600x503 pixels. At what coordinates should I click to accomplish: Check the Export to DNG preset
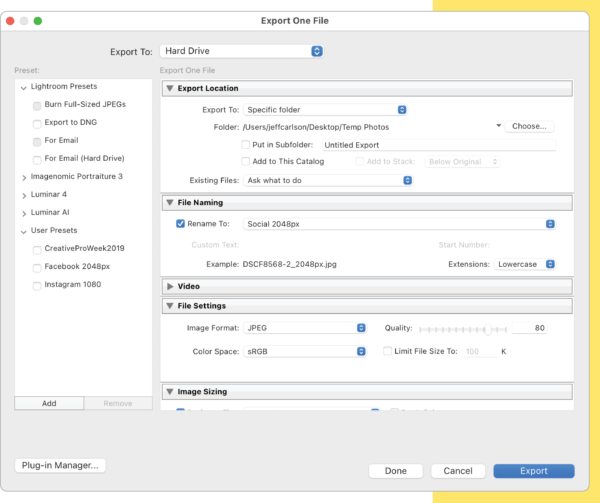tap(37, 124)
